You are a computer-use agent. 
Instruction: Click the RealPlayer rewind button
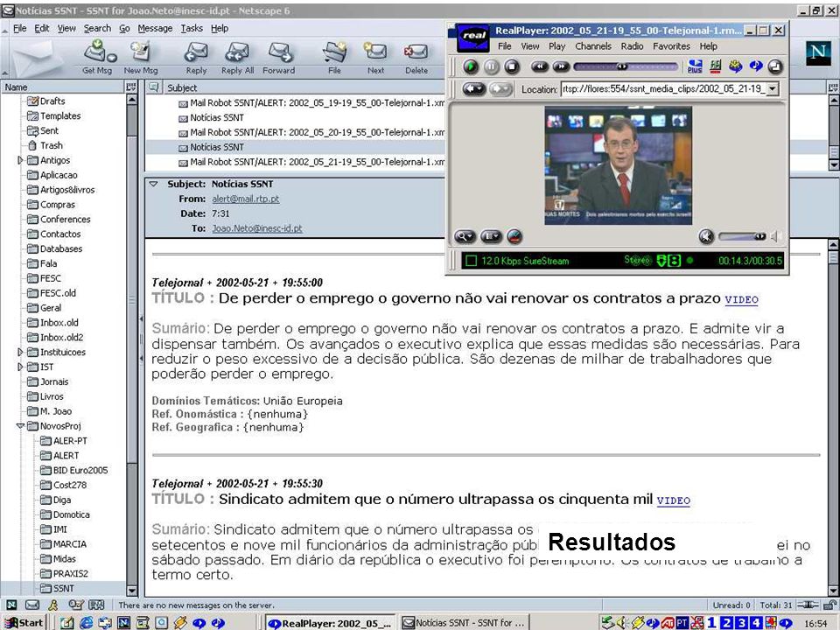pos(540,66)
